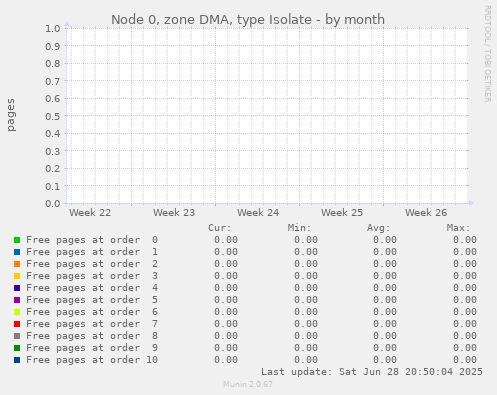Select 'Free pages at order 2' legend label
The width and height of the screenshot is (497, 395).
point(92,264)
